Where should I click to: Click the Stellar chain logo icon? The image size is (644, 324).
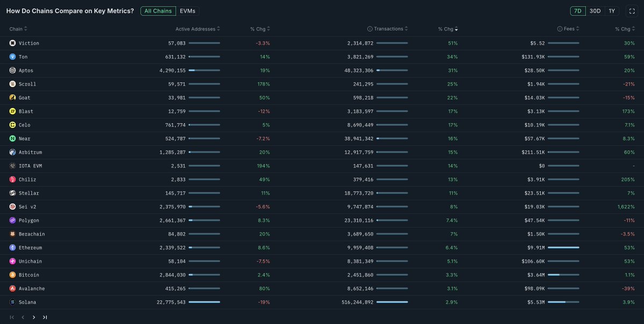12,193
